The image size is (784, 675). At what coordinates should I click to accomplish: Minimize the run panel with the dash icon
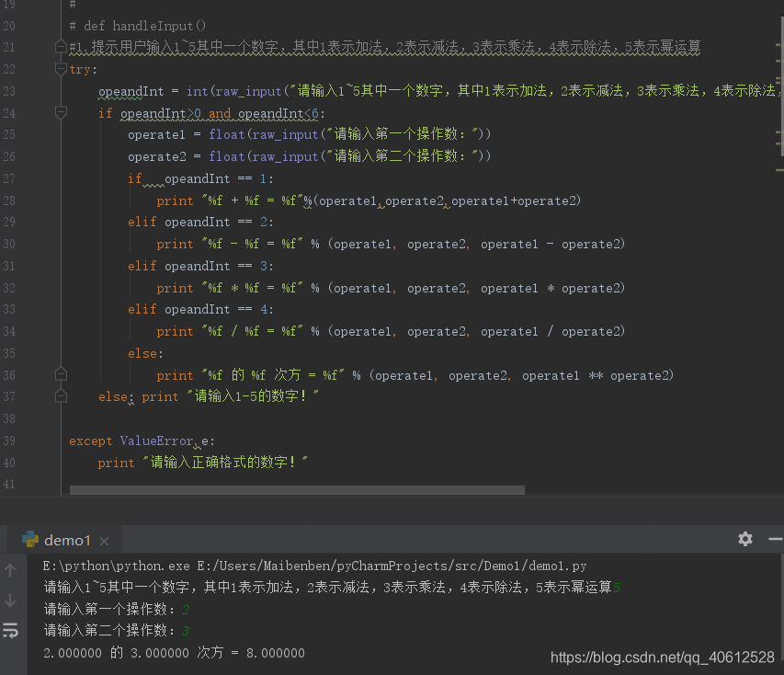click(776, 539)
